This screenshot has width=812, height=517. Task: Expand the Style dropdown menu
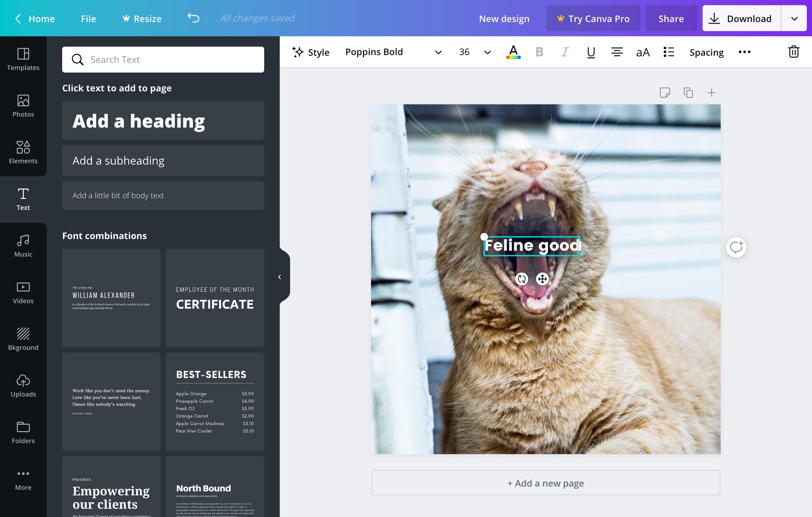(310, 52)
